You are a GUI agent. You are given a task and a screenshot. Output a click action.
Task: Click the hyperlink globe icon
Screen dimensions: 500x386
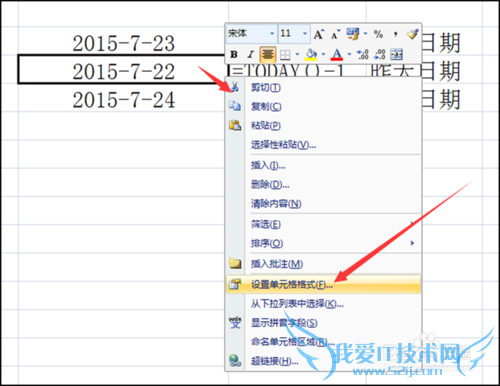[x=235, y=361]
